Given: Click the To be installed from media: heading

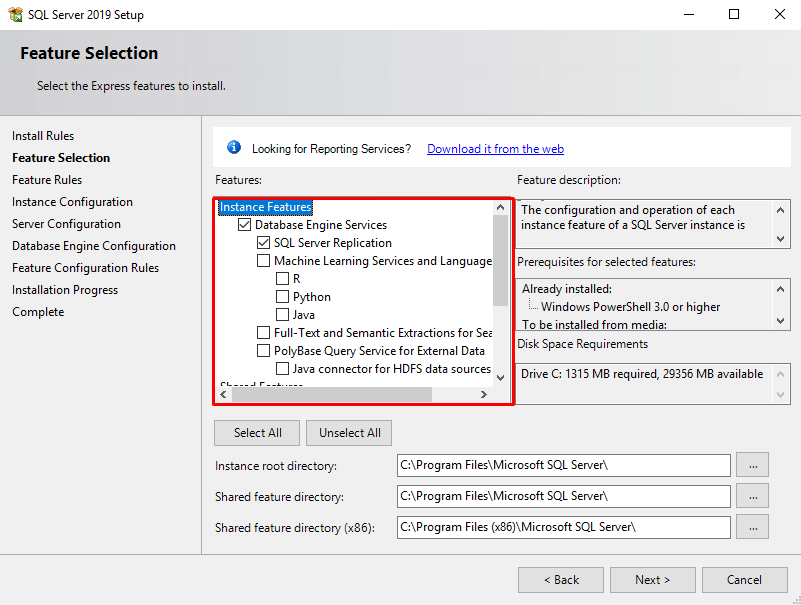Looking at the screenshot, I should pos(594,324).
